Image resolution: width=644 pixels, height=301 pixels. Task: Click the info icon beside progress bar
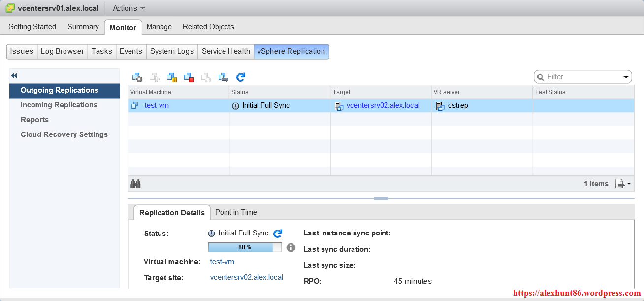(x=291, y=247)
